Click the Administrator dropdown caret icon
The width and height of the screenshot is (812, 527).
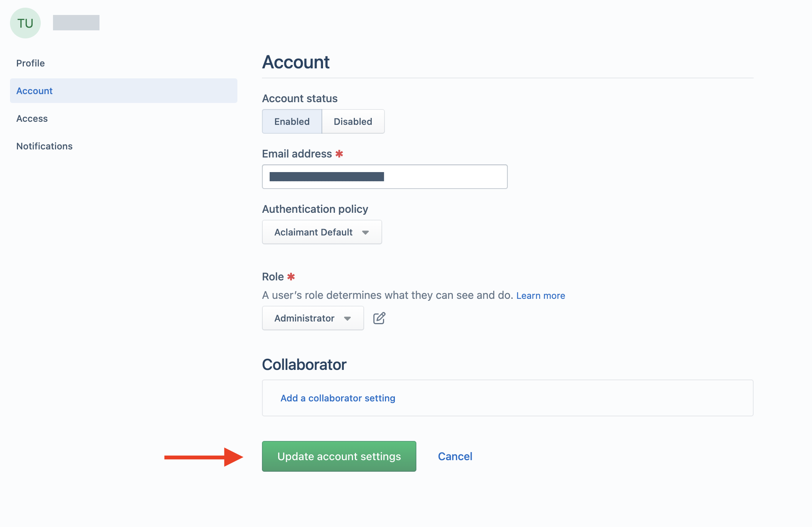pyautogui.click(x=347, y=318)
